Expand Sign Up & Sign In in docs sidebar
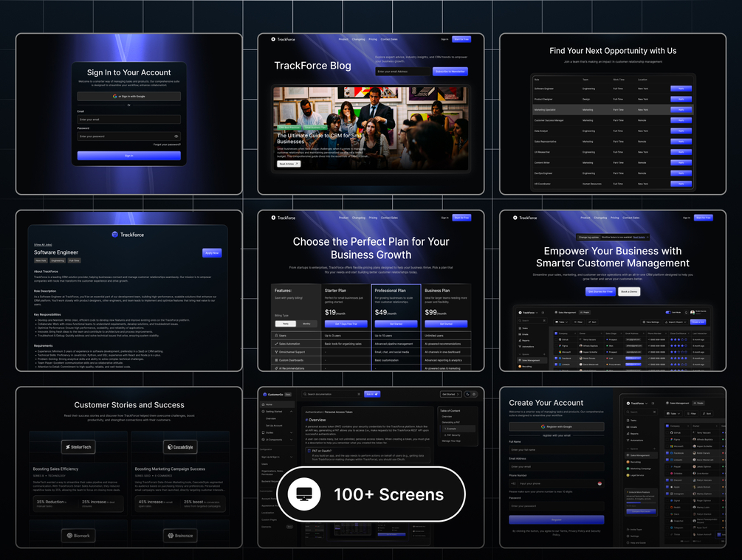This screenshot has height=560, width=742. [291, 457]
